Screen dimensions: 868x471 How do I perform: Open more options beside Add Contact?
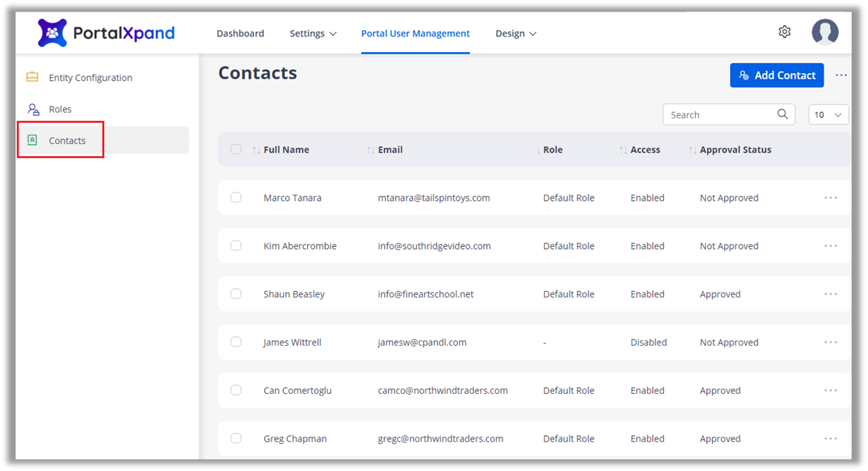842,76
